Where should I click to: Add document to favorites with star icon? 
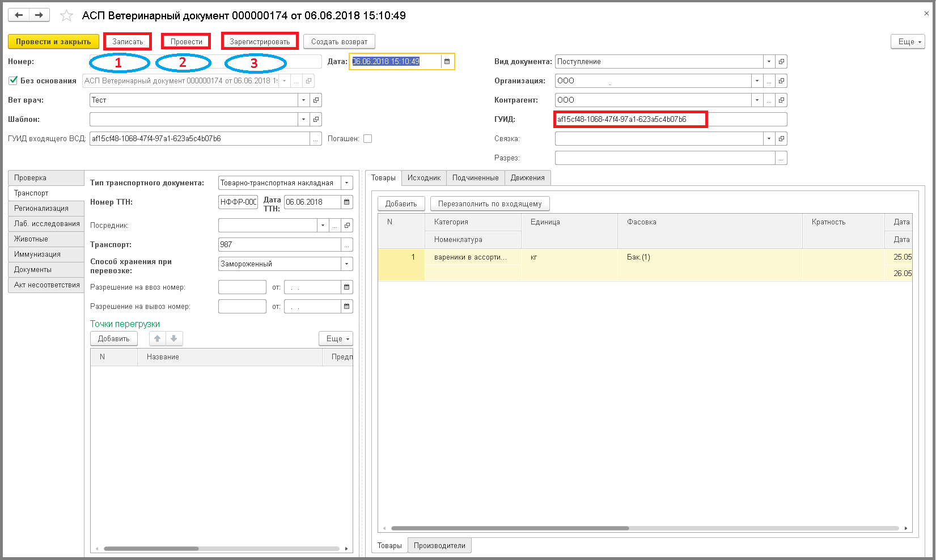(67, 16)
